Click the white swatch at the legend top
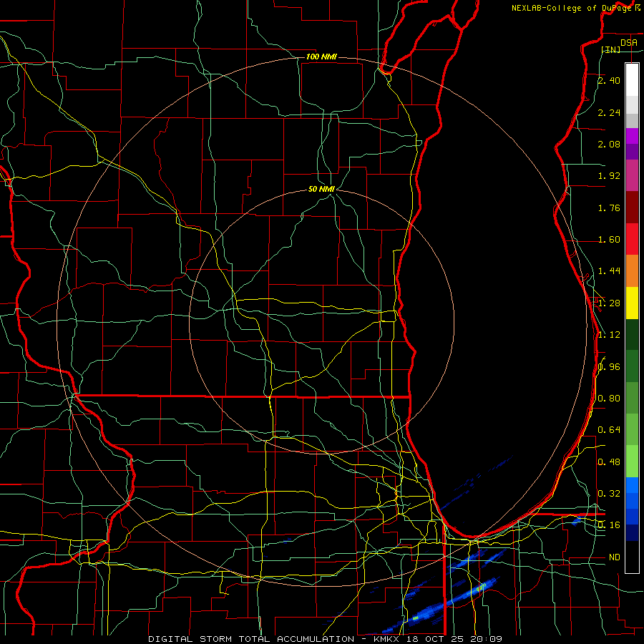 click(x=632, y=80)
